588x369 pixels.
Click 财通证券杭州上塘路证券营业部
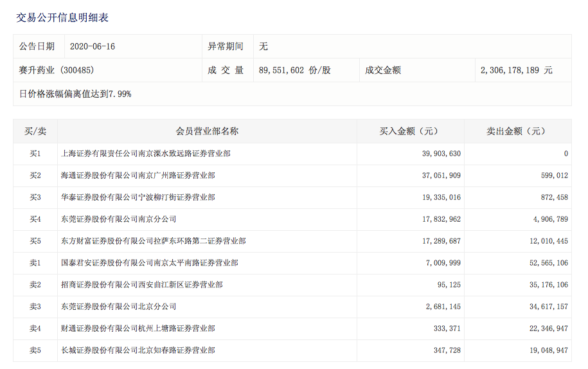tap(138, 328)
